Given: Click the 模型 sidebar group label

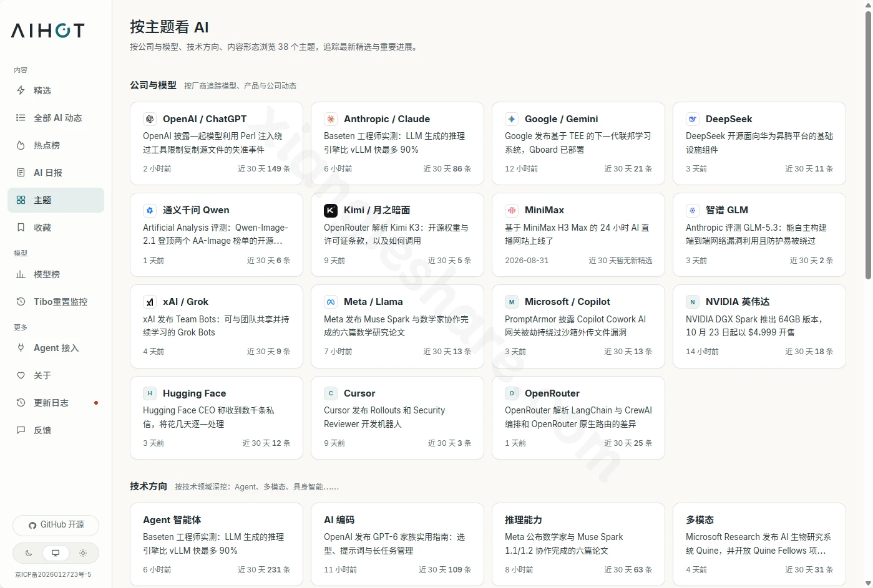Looking at the screenshot, I should coord(21,253).
